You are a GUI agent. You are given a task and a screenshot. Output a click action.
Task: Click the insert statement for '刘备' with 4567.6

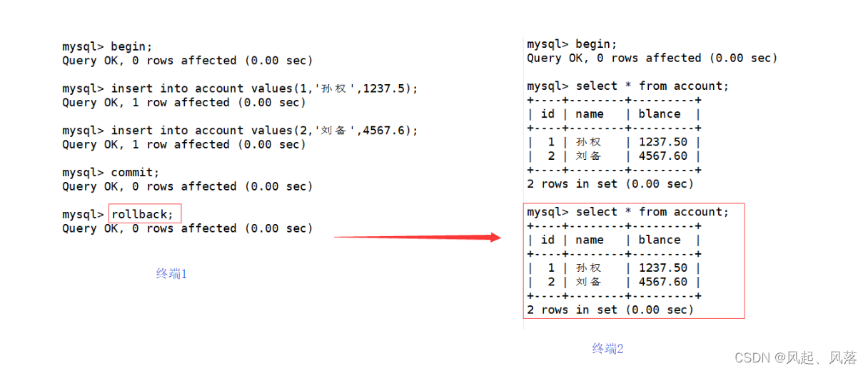[x=264, y=131]
